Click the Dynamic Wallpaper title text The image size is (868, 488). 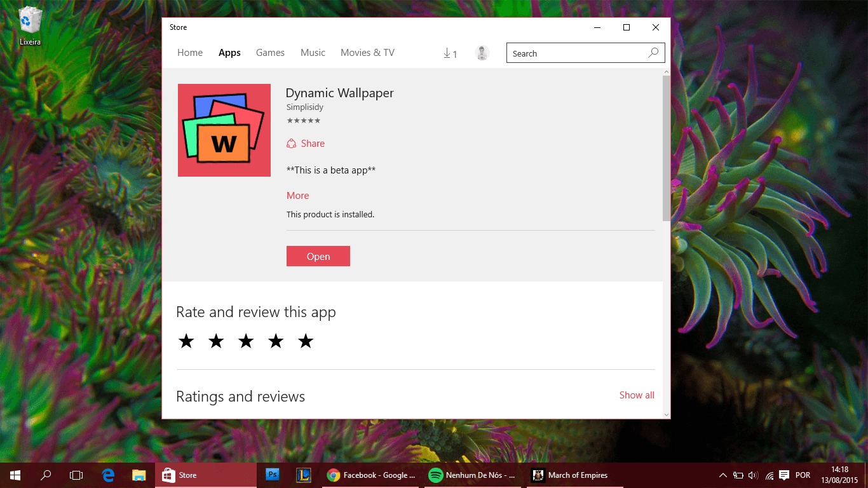(x=340, y=93)
